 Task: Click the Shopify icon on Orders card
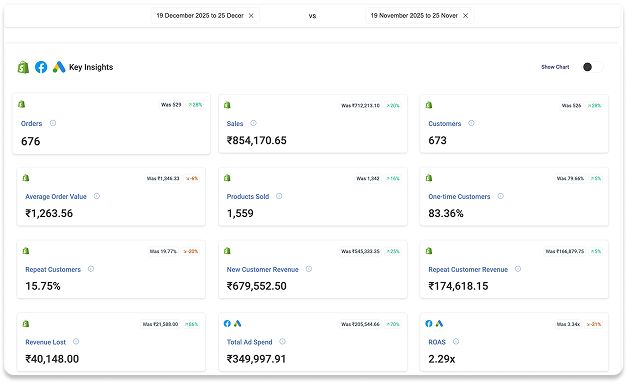point(22,104)
